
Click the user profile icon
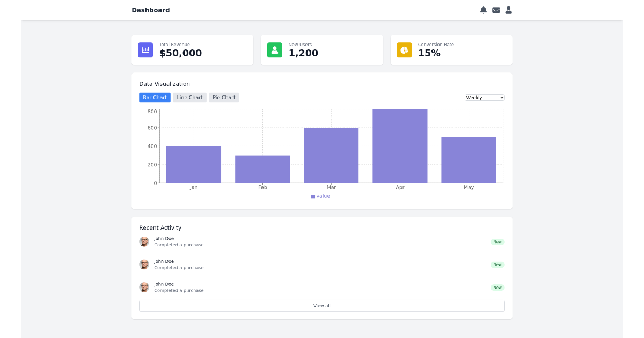pos(508,10)
